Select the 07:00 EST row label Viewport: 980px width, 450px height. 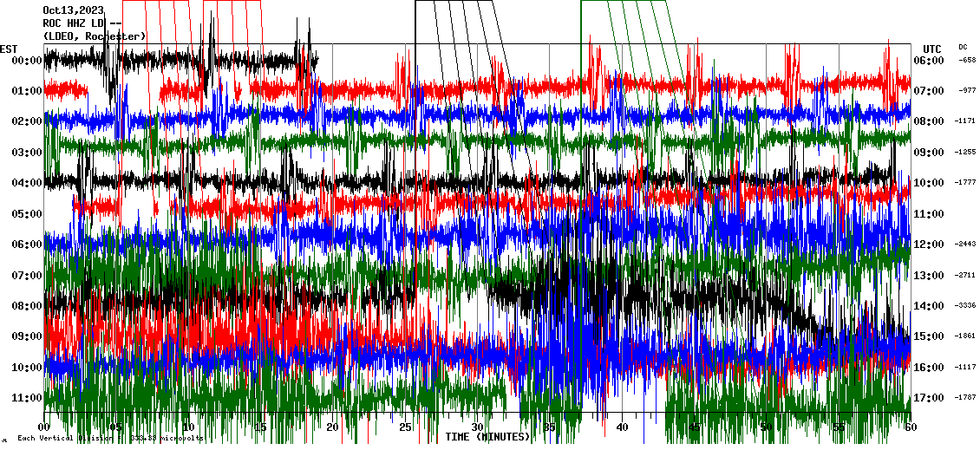pyautogui.click(x=26, y=275)
